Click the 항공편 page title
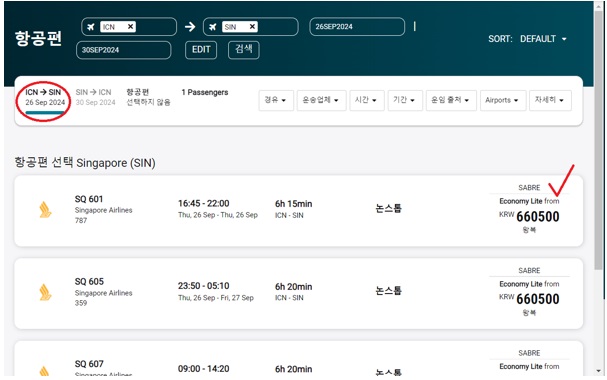This screenshot has width=607, height=380. click(x=38, y=38)
